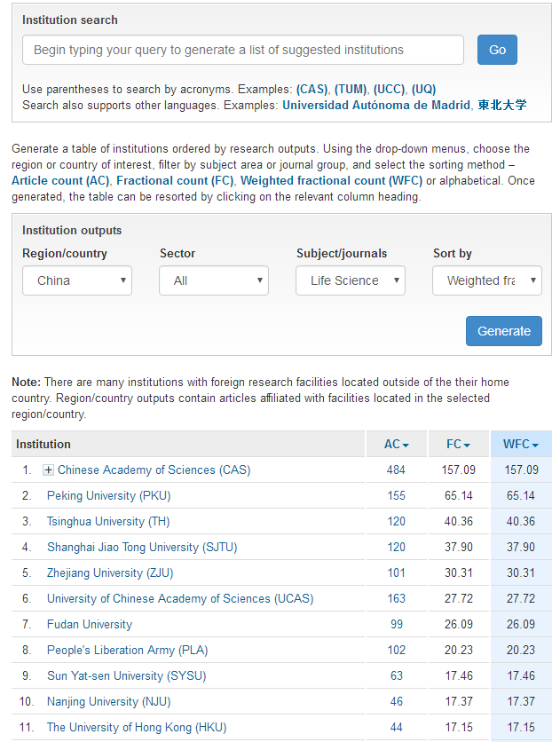Click the 484 article count for CAS

[396, 470]
